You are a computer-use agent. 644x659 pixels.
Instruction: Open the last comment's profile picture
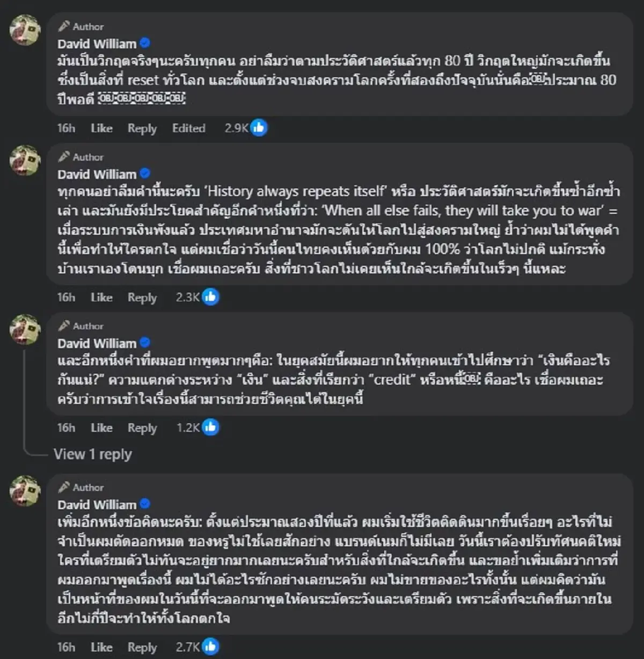(25, 490)
